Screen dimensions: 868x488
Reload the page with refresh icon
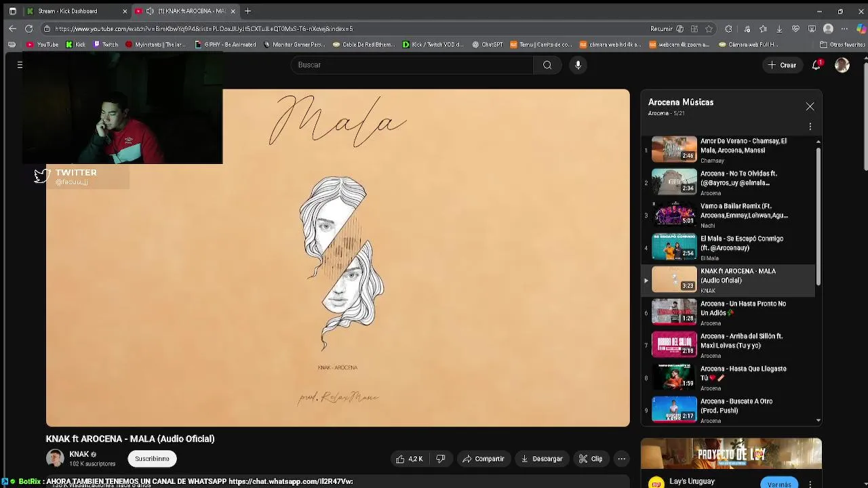28,28
